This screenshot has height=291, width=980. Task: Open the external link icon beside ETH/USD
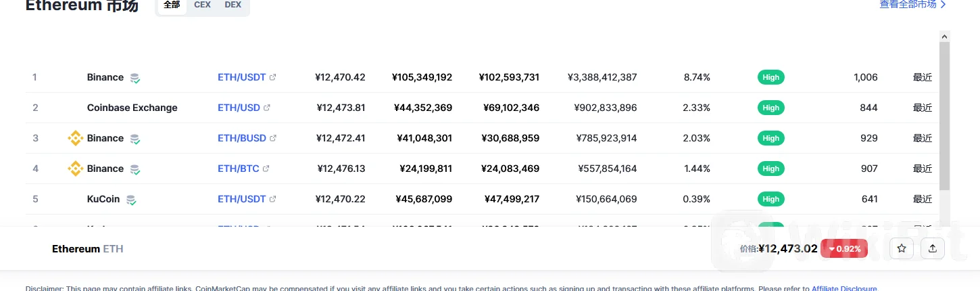point(267,108)
